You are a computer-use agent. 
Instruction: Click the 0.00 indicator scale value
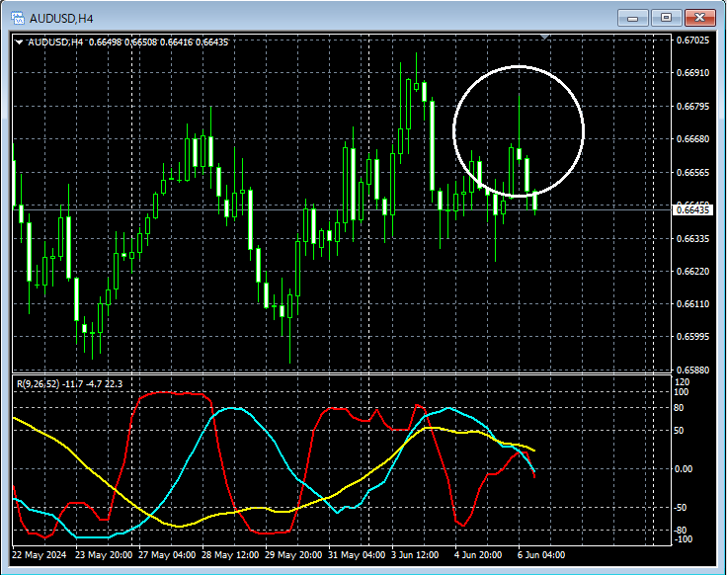[x=684, y=469]
